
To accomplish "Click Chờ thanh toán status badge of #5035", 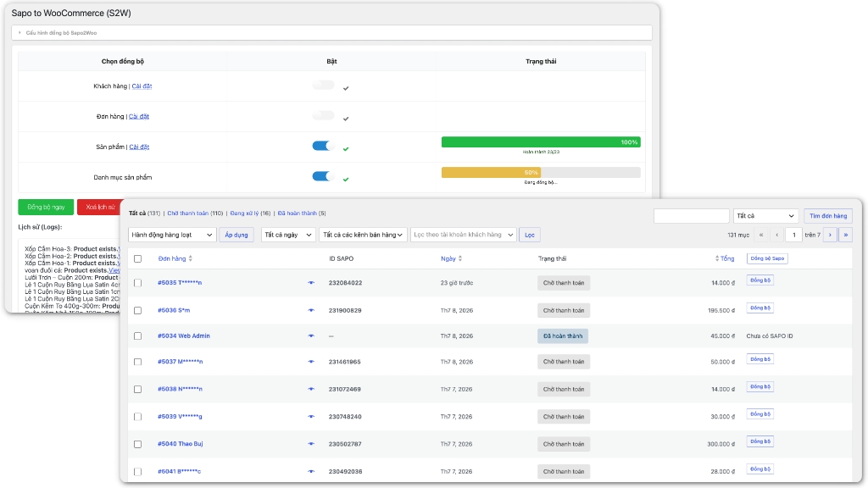I will [x=564, y=283].
